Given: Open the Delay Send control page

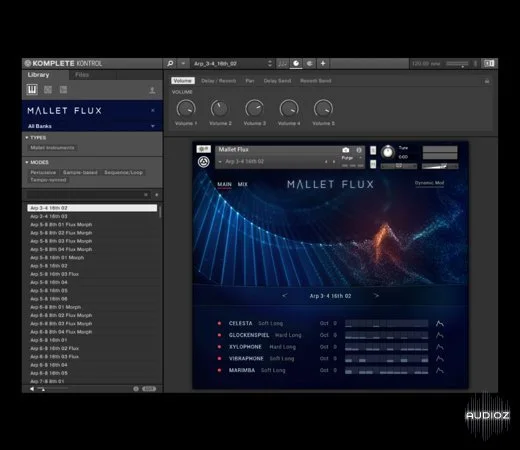Looking at the screenshot, I should pos(277,81).
